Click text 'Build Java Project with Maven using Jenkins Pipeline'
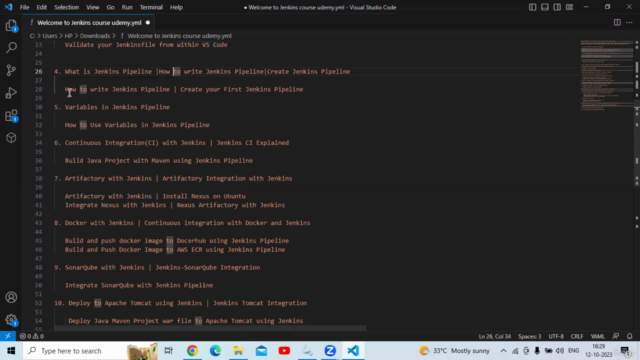Viewport: 640px width, 360px height. [x=159, y=160]
